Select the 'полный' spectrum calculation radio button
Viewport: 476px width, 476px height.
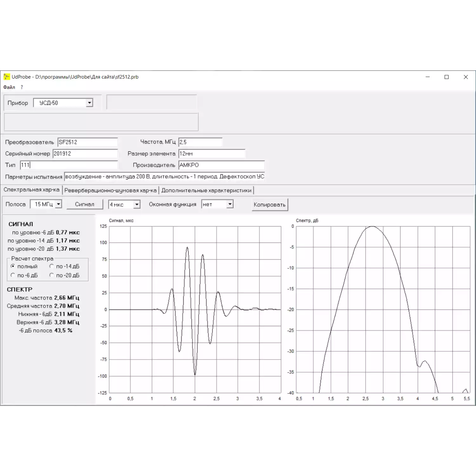[x=13, y=266]
